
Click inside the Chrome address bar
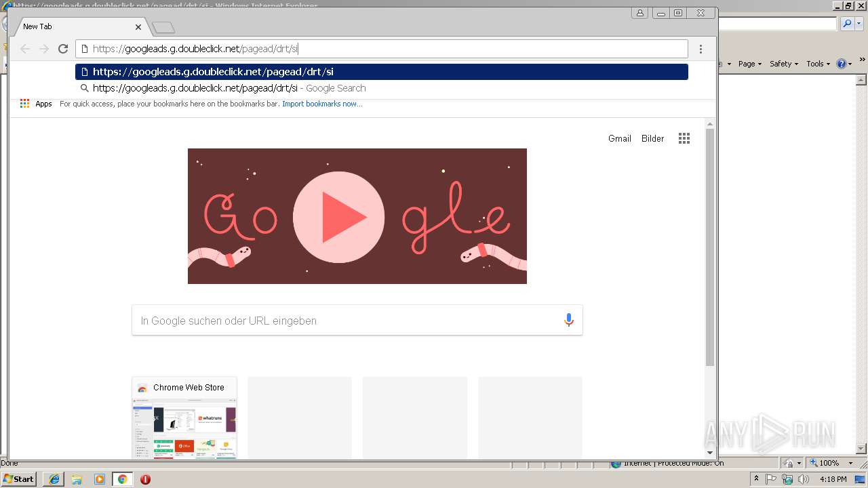(382, 49)
